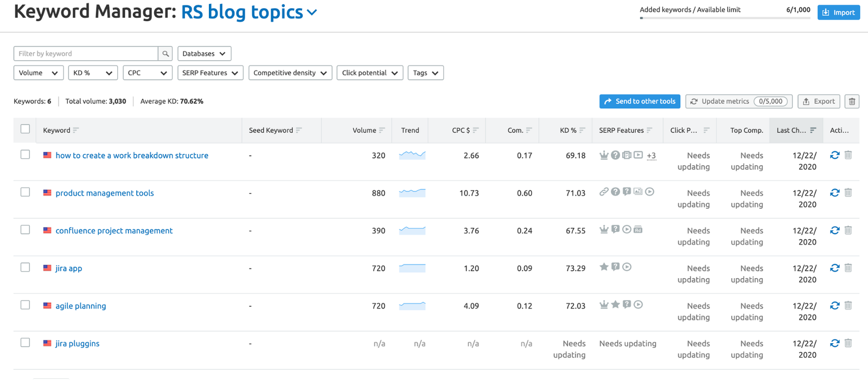Delete 'how to create a work breakdown structure' keyword
The height and width of the screenshot is (380, 868).
click(x=848, y=155)
